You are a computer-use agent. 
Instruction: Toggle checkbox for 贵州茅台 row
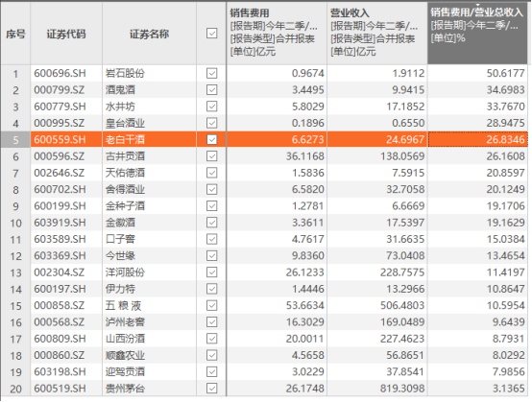coord(211,389)
